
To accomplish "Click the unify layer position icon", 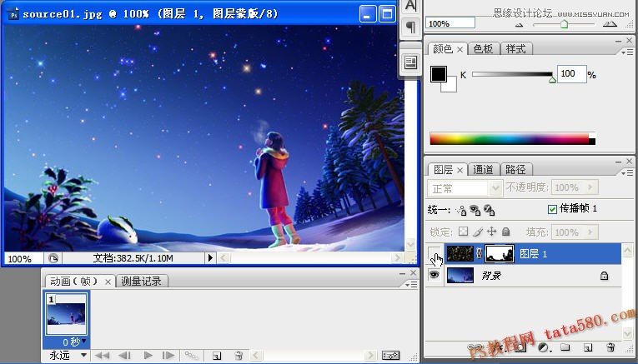I will coord(461,210).
